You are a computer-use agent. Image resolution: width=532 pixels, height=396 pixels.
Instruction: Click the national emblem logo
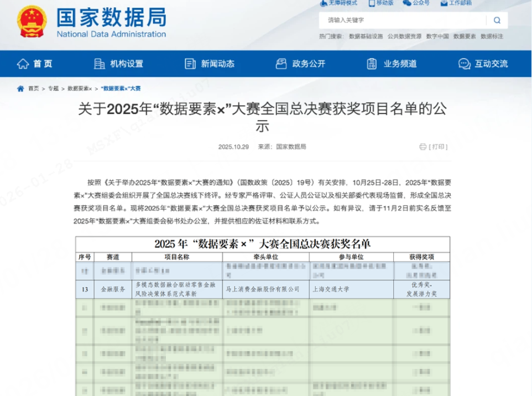[32, 22]
